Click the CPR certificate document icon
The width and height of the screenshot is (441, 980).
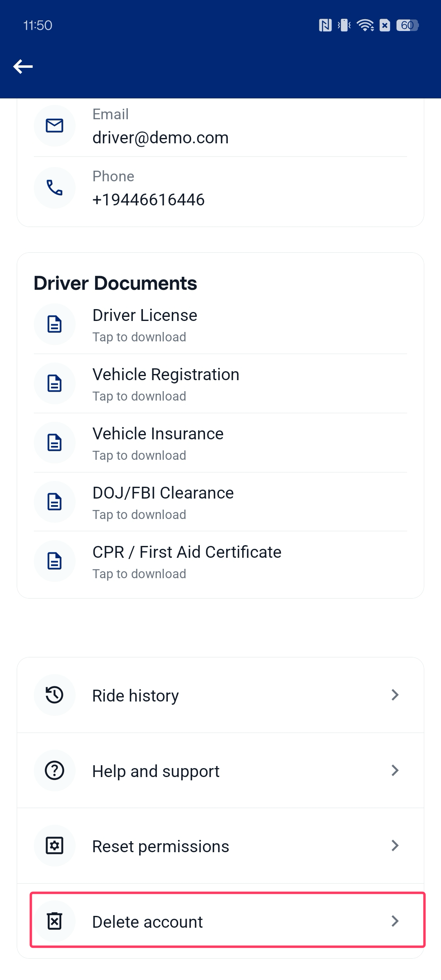tap(54, 561)
